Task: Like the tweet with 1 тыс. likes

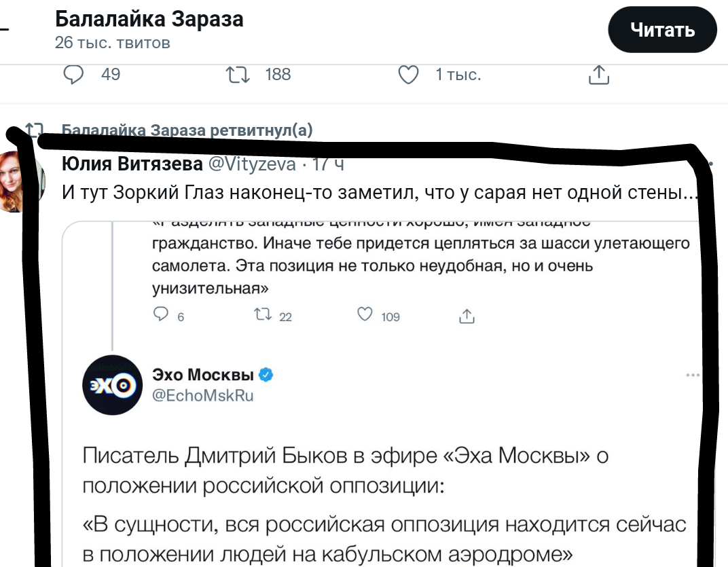Action: click(409, 75)
